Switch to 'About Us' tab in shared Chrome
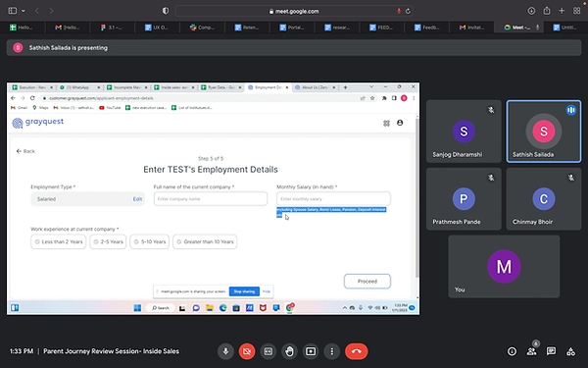588x368 pixels. [315, 87]
